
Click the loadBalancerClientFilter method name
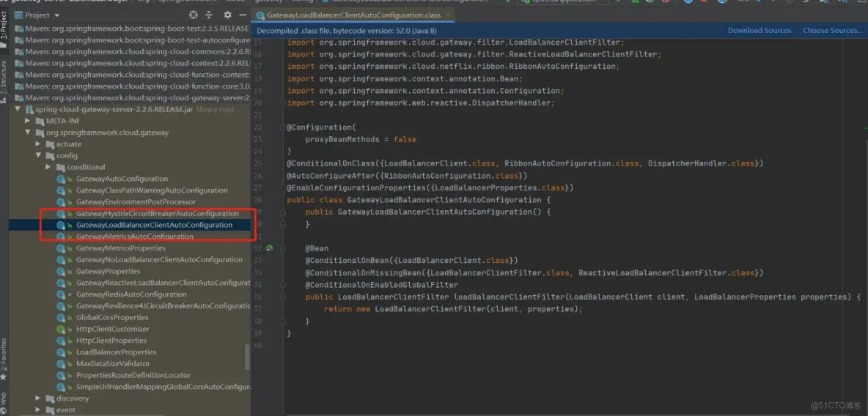(x=509, y=297)
